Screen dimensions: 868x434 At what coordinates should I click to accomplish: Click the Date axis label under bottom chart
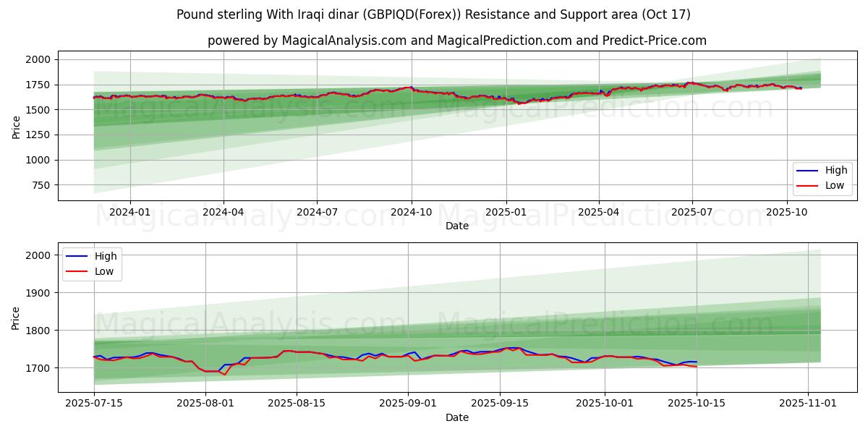coord(456,417)
